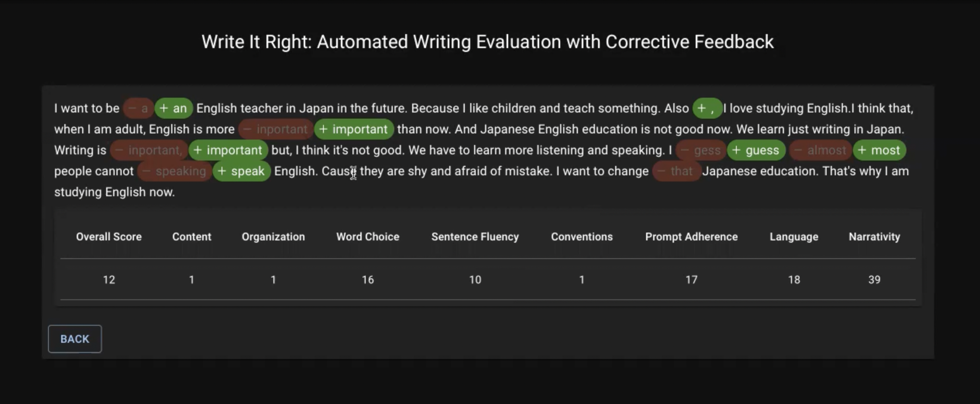
Task: Click the Overall Score column header
Action: point(109,237)
